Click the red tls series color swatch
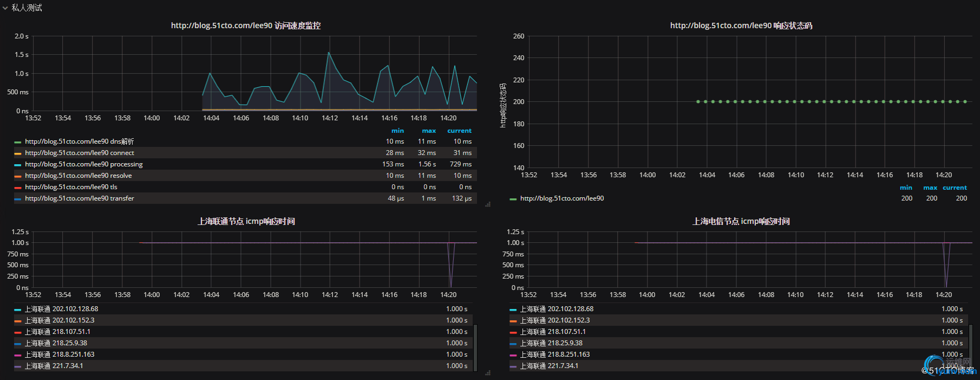This screenshot has height=380, width=980. pos(18,188)
